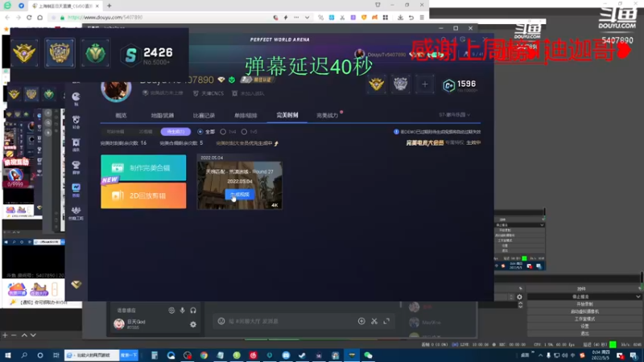Click OBS 启动虚拟摄像机 button

point(584,311)
